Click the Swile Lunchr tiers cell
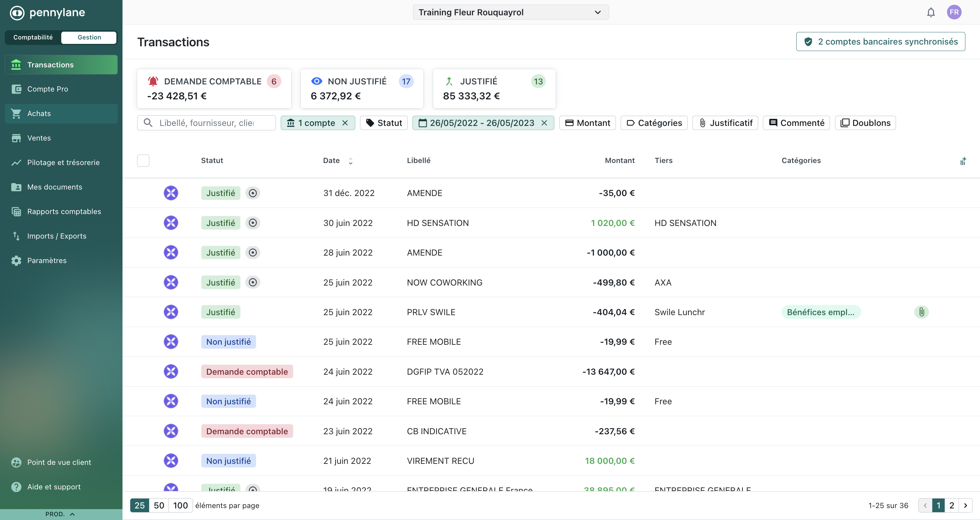980x520 pixels. point(680,312)
